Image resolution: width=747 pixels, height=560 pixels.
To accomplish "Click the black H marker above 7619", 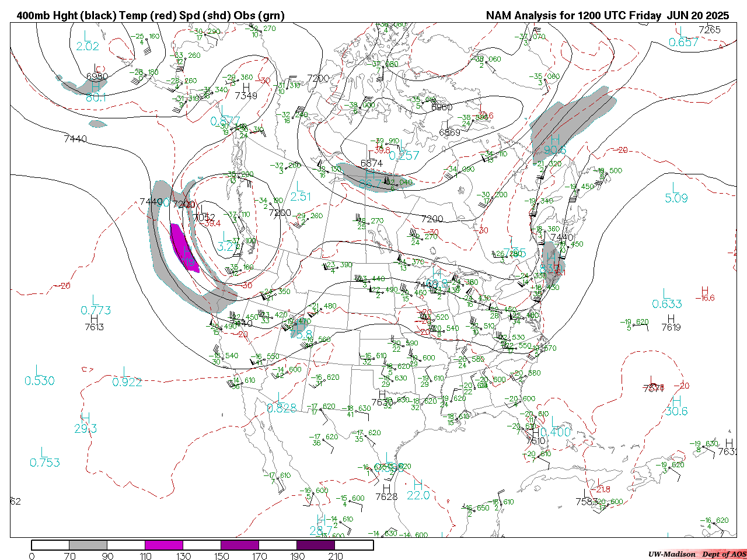I will 670,318.
